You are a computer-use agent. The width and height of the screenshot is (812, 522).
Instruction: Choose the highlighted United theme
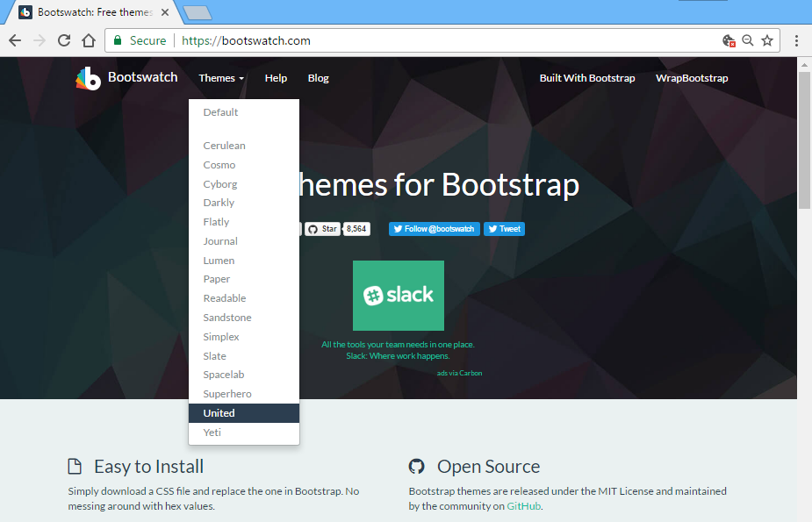pyautogui.click(x=244, y=413)
